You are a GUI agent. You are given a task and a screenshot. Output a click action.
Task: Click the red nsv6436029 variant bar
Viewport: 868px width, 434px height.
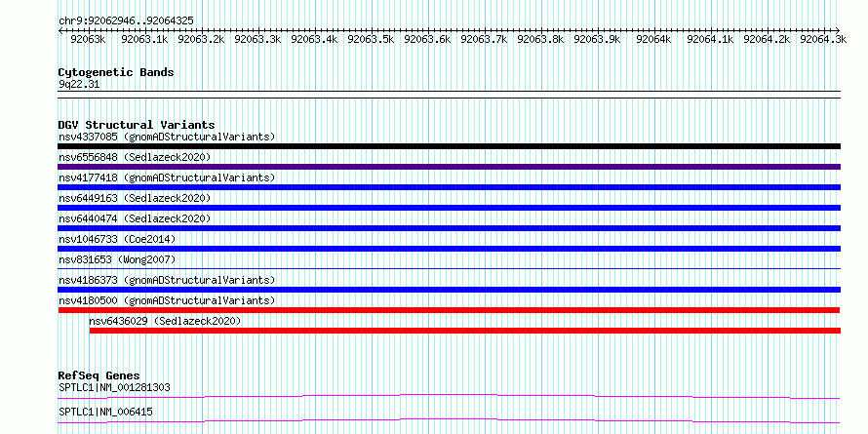[465, 331]
